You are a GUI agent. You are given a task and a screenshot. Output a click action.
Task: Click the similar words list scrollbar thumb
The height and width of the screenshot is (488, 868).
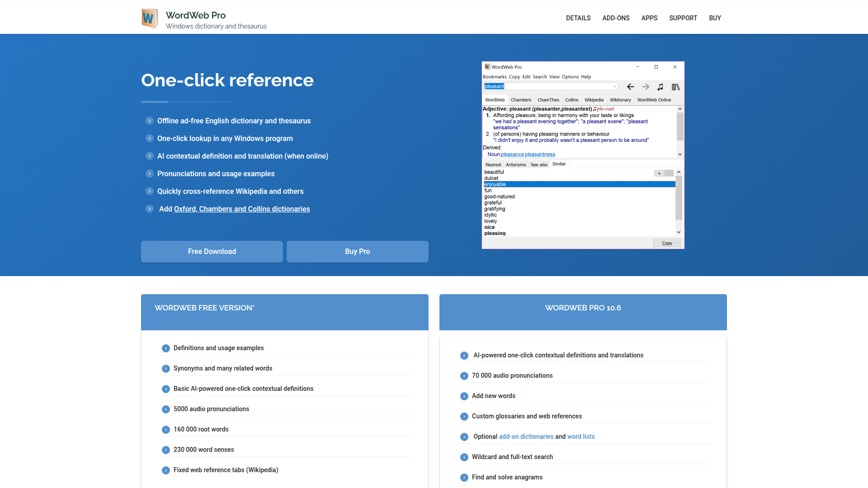(x=679, y=197)
